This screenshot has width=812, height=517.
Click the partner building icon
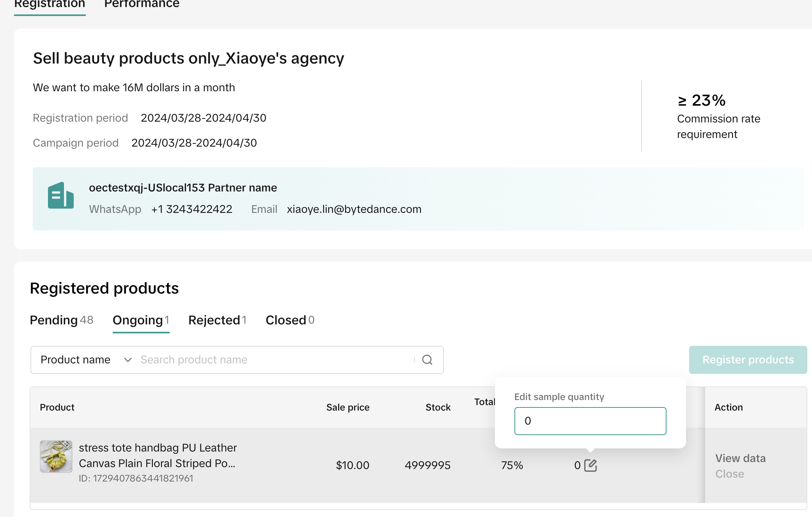[60, 196]
